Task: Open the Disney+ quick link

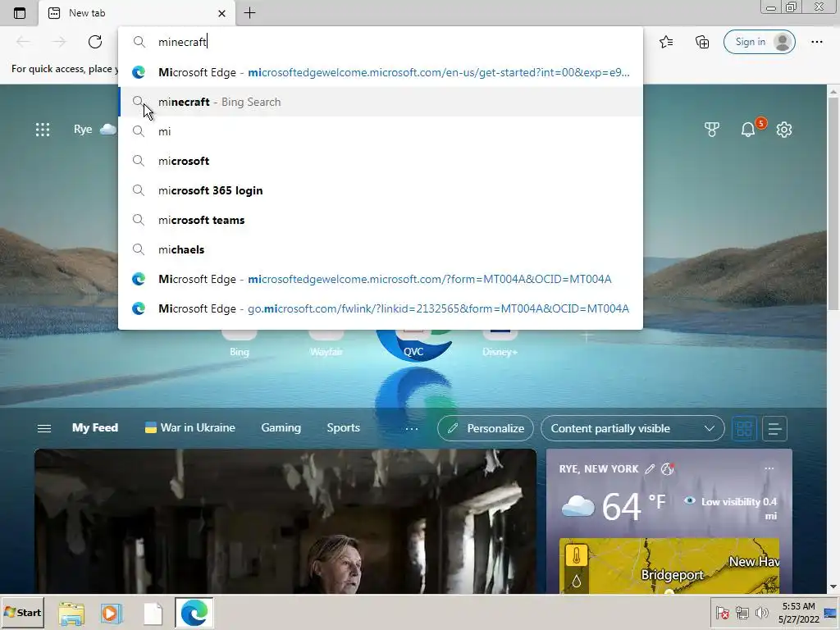Action: [x=500, y=343]
